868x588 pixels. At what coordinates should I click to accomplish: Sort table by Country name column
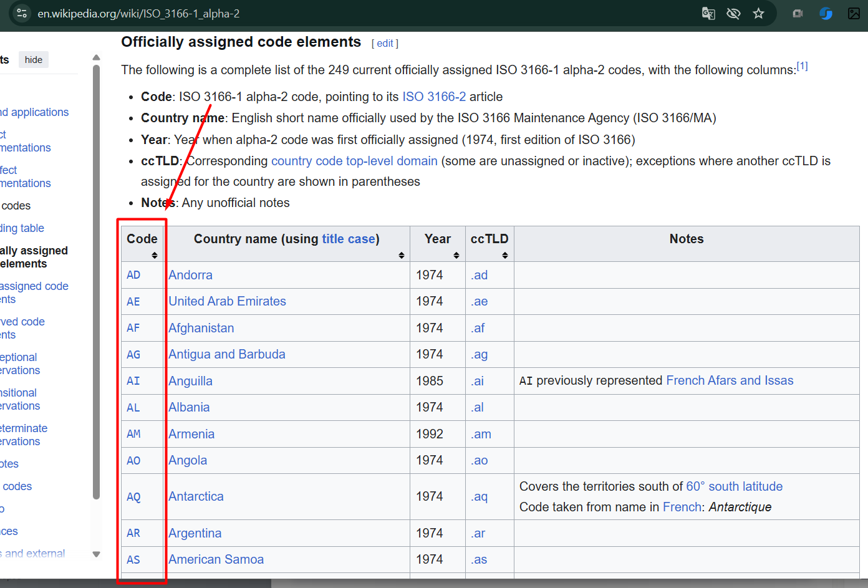pos(401,255)
